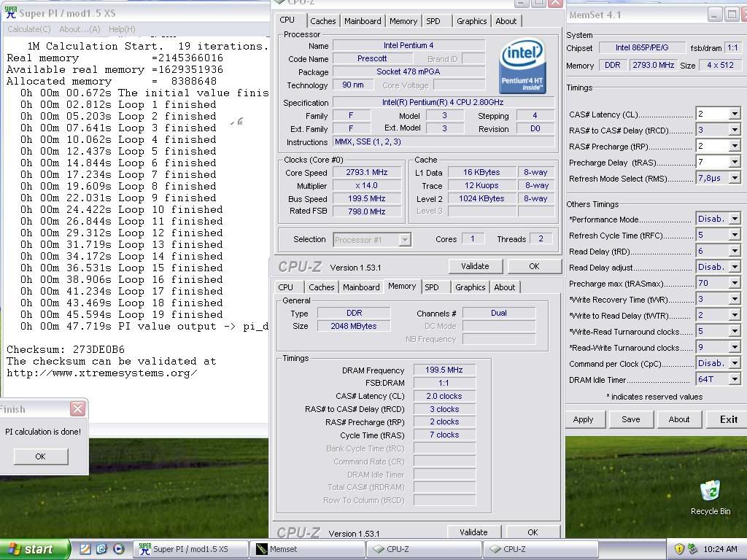The height and width of the screenshot is (560, 747).
Task: Click the yellow security shield tray icon
Action: click(x=679, y=549)
